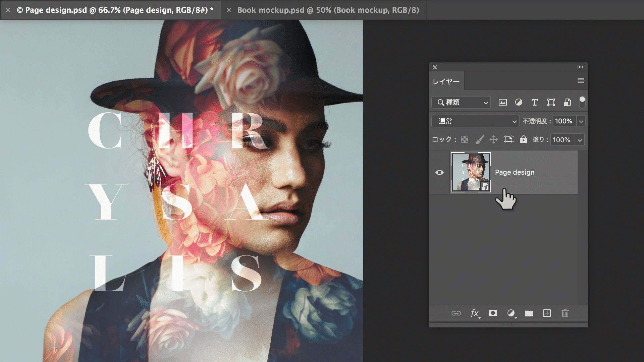Image resolution: width=644 pixels, height=362 pixels.
Task: Toggle layer filtering switch on or off
Action: pyautogui.click(x=582, y=102)
